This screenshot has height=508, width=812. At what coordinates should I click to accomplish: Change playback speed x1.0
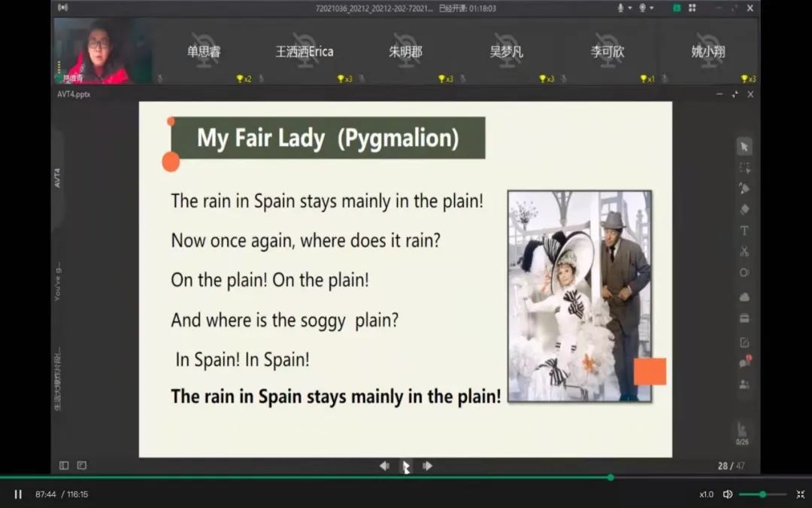tap(706, 494)
